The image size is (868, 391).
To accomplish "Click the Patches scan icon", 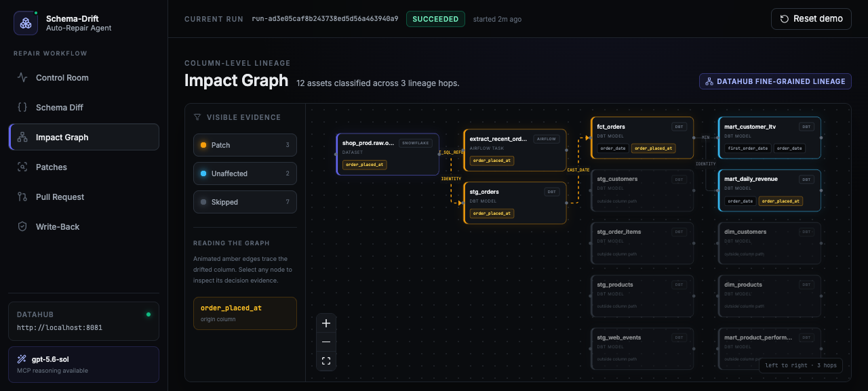I will [x=22, y=167].
